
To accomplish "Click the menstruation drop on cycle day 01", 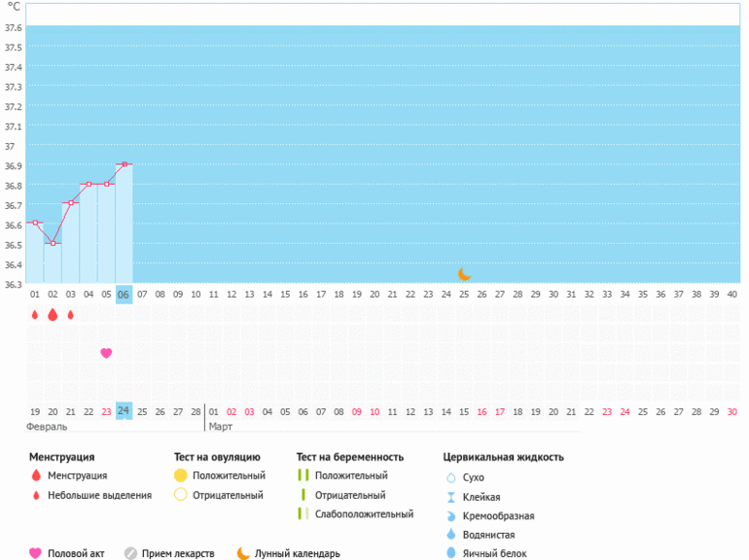I will pos(35,315).
